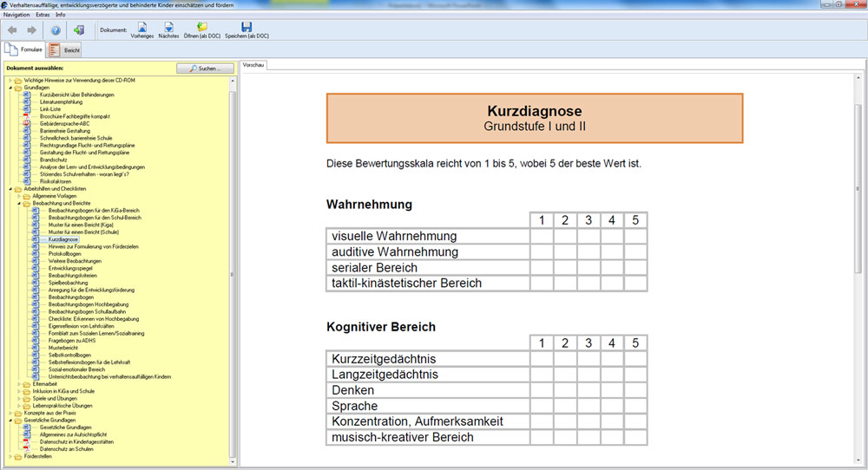
Task: Open the Entwicklungsspiegel document
Action: (x=70, y=268)
